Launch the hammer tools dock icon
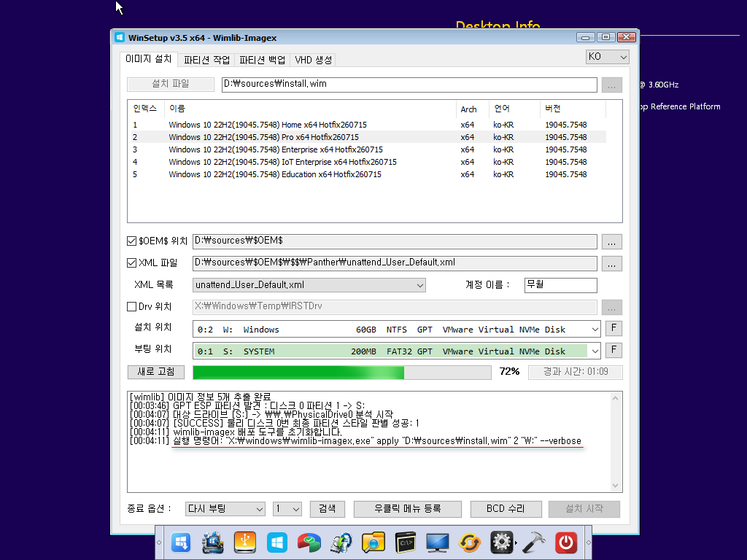This screenshot has width=747, height=560. (x=534, y=542)
